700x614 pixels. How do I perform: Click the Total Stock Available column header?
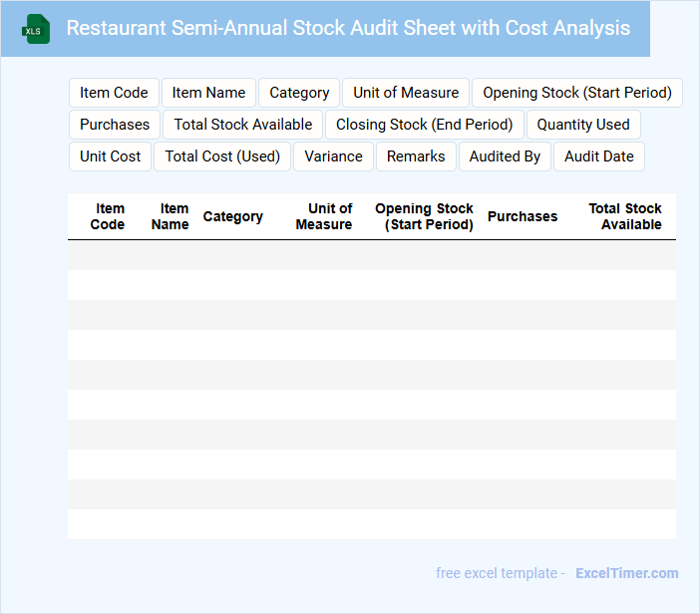click(625, 216)
